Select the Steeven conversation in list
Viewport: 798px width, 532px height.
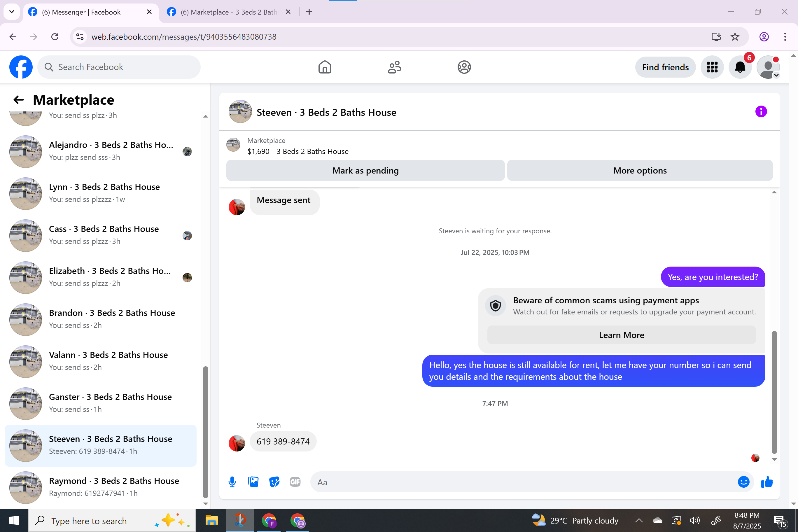(100, 445)
